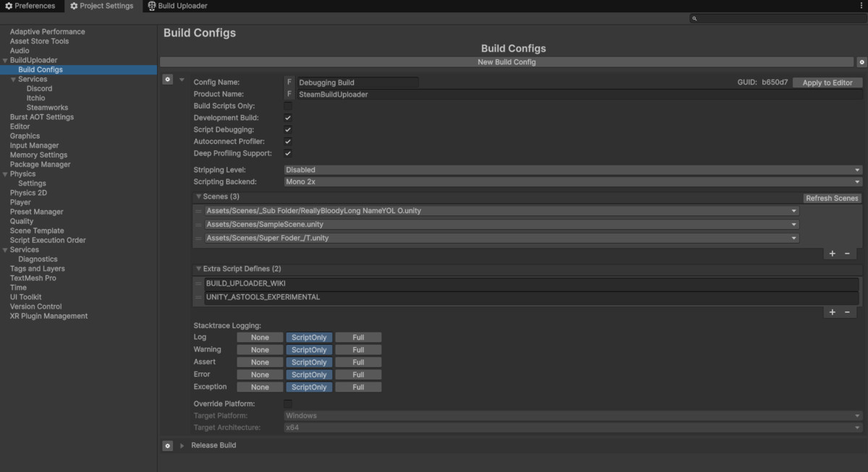Click the Refresh Scenes button
This screenshot has width=868, height=472.
tap(832, 197)
